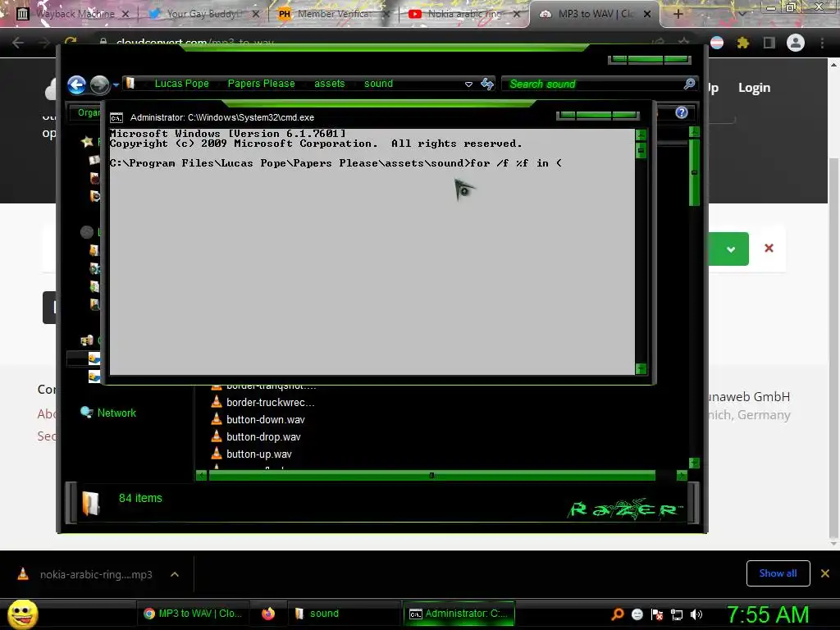Open tray Action Center flag icon
The width and height of the screenshot is (840, 630).
point(657,614)
